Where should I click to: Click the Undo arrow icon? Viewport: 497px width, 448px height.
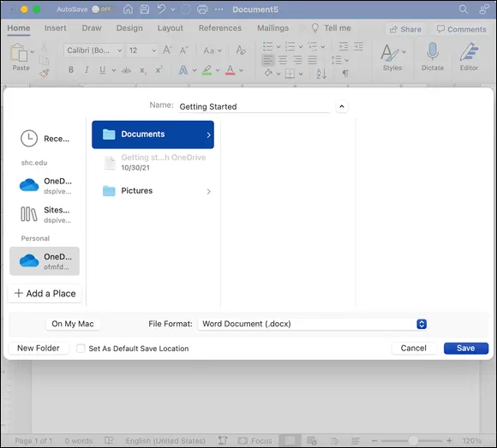(161, 9)
